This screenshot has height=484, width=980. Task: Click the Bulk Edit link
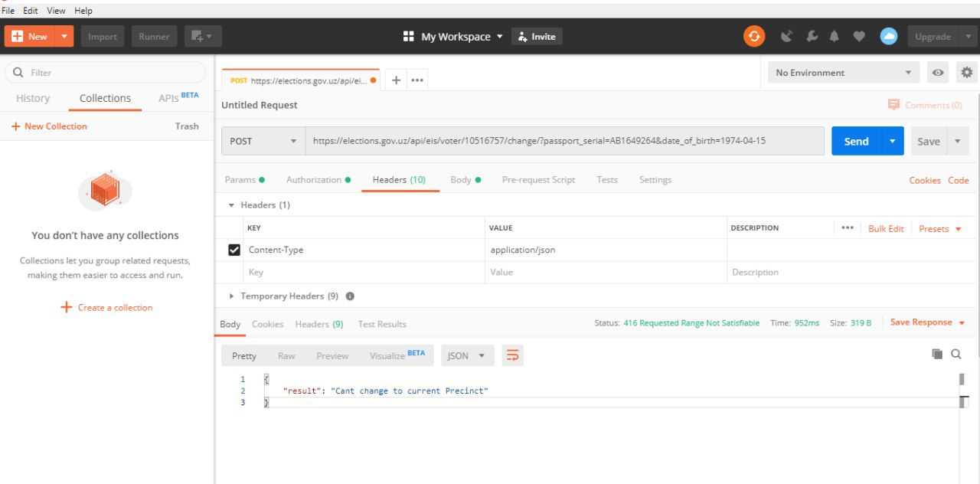[886, 229]
